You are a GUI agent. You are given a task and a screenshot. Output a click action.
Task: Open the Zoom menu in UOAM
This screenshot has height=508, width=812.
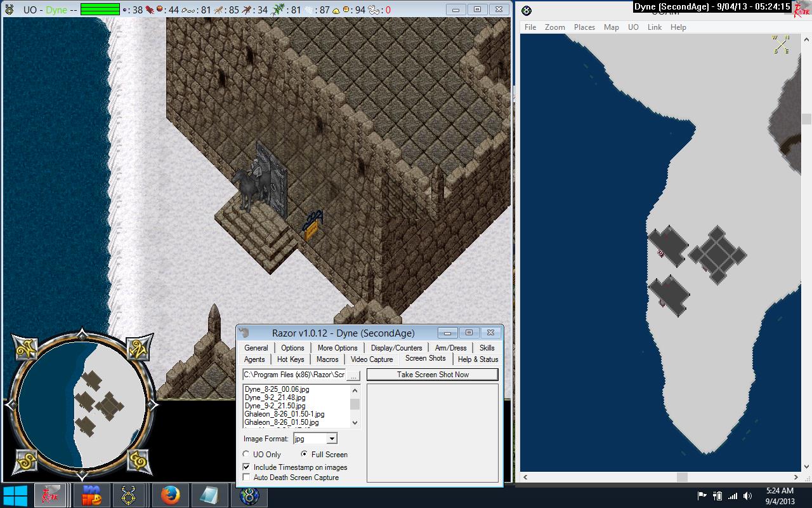click(x=554, y=27)
